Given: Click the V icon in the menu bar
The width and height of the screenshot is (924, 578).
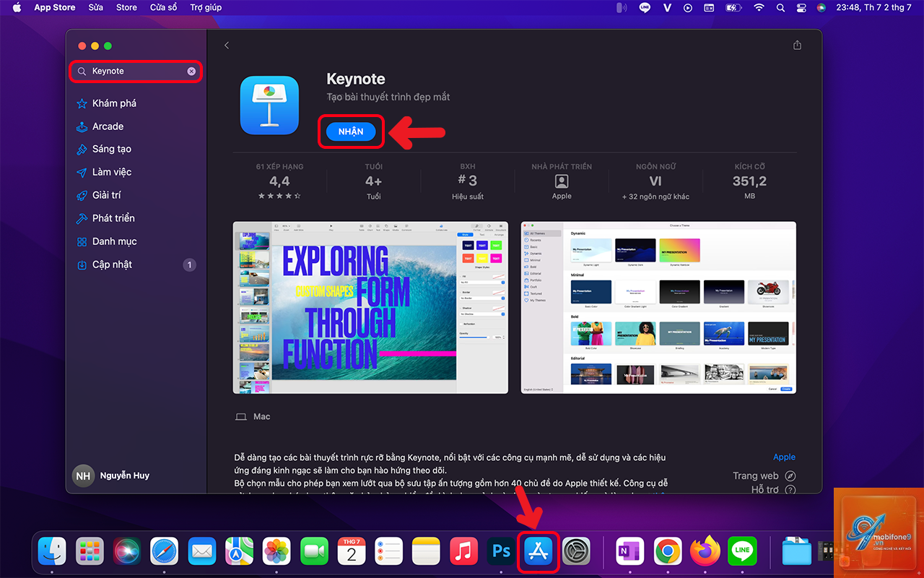Looking at the screenshot, I should coord(667,7).
